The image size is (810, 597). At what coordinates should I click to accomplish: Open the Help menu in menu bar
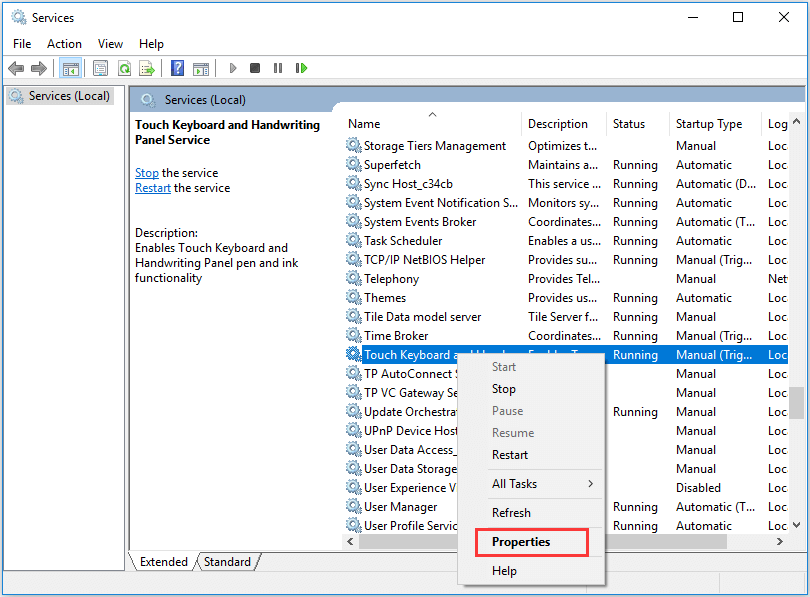coord(151,44)
